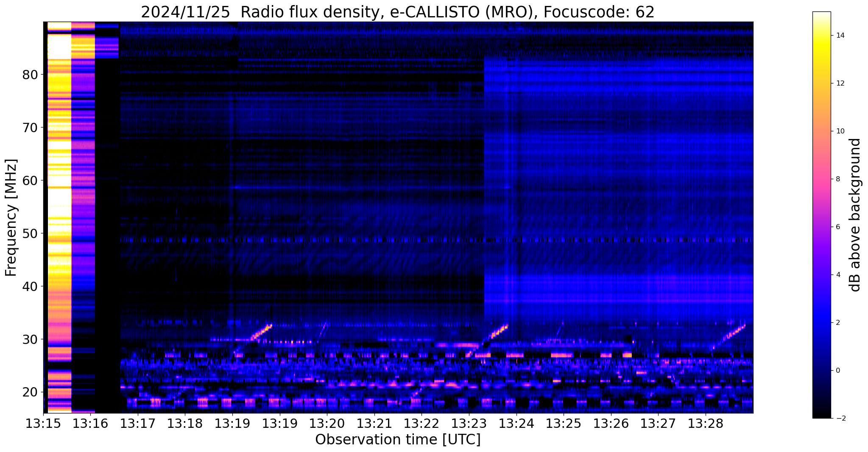Pick the 13:27 time tick label

click(658, 424)
